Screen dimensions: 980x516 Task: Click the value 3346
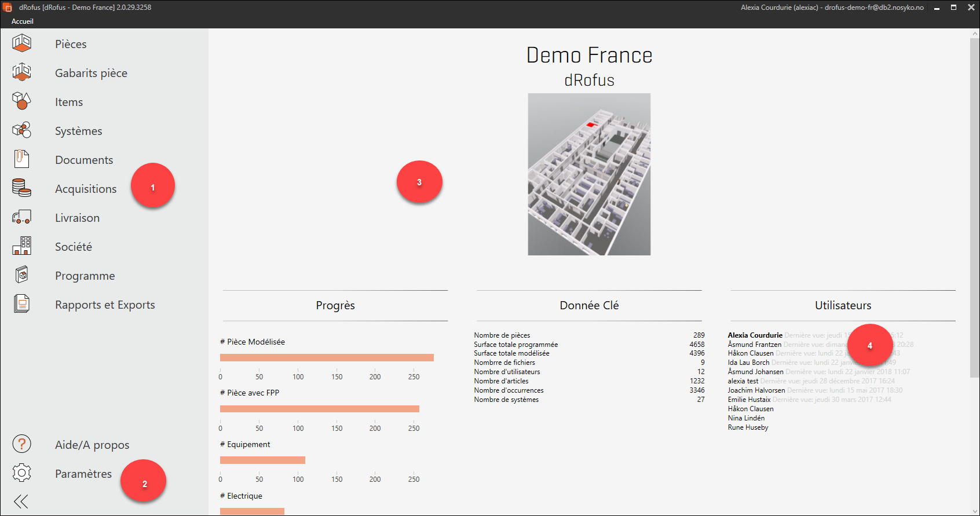pos(697,390)
